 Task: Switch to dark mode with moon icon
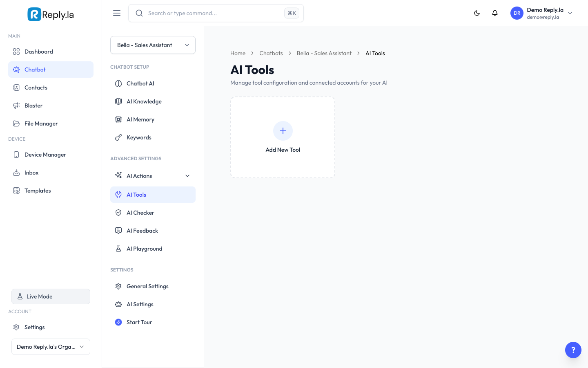point(477,13)
